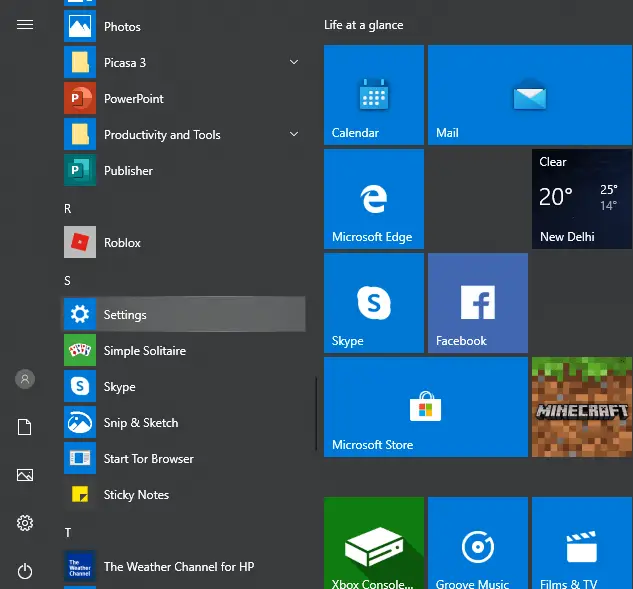Viewport: 633px width, 589px height.
Task: Click Start Tor Browser entry
Action: 184,458
